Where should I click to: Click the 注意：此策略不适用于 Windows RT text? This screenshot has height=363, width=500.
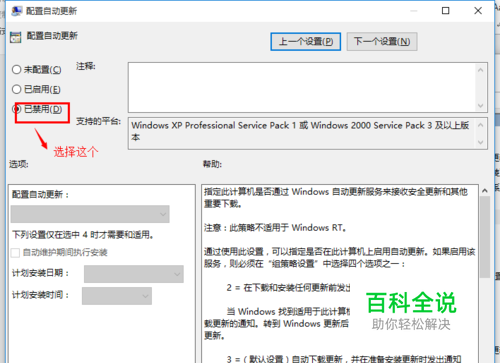[275, 228]
